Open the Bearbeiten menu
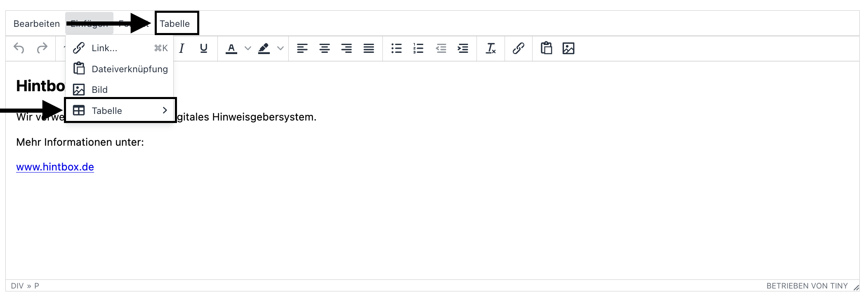Viewport: 868px width, 298px height. (37, 24)
